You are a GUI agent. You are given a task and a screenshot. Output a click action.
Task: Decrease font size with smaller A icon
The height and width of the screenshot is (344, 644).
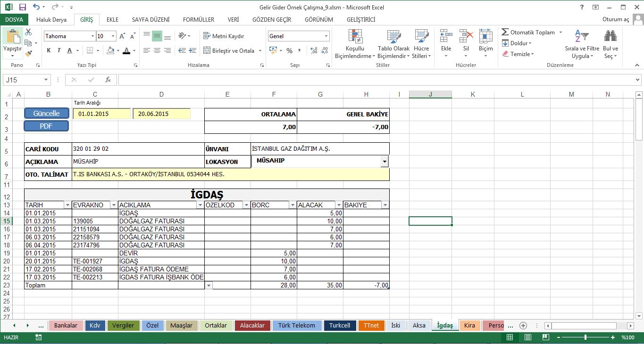click(133, 36)
